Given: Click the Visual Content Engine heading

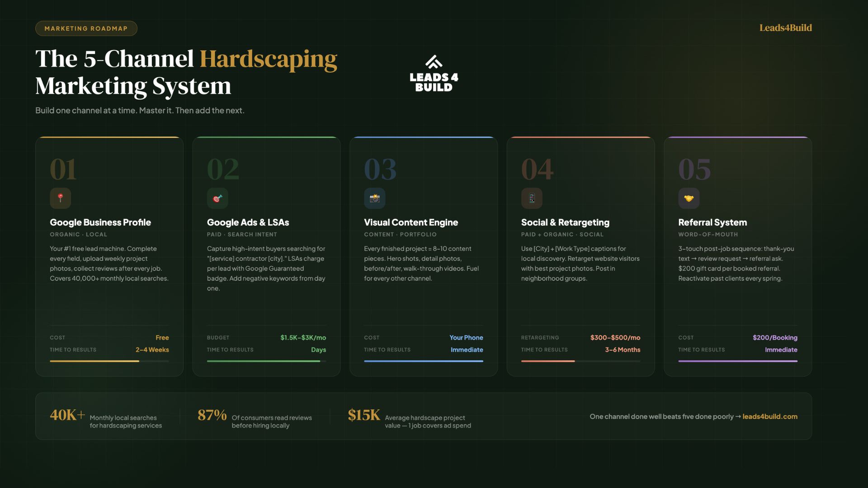Looking at the screenshot, I should click(x=410, y=222).
